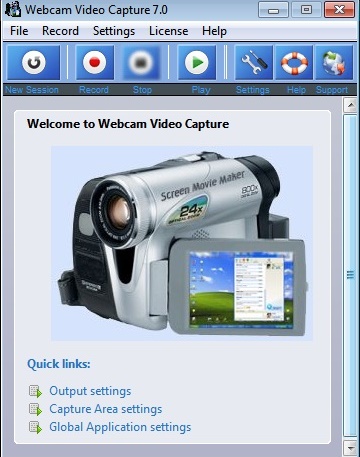Click the green Play icon

(x=197, y=63)
